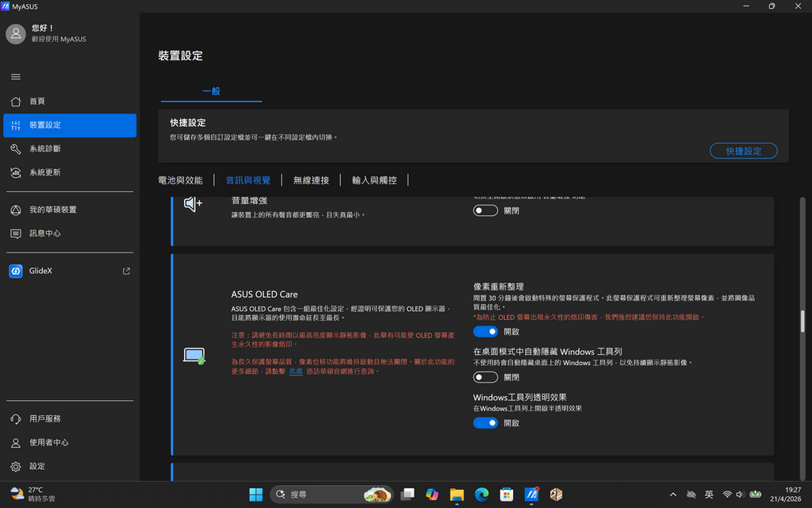Click the home icon in sidebar

(16, 101)
